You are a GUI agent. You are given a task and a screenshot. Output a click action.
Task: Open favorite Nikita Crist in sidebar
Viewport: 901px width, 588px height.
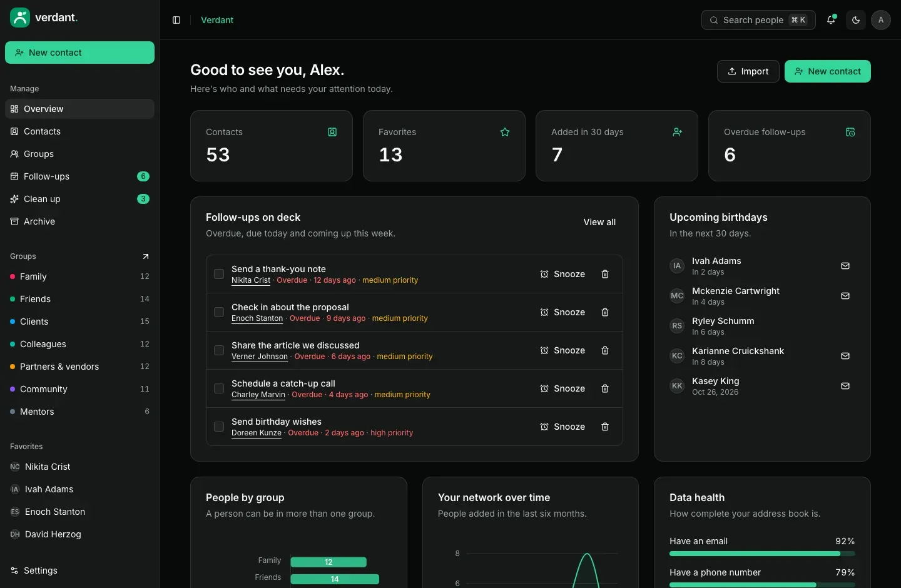click(79, 467)
